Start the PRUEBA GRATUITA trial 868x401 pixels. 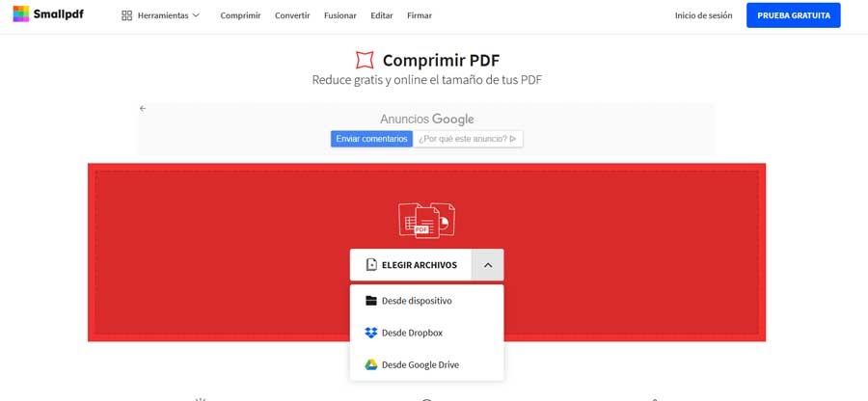[794, 15]
